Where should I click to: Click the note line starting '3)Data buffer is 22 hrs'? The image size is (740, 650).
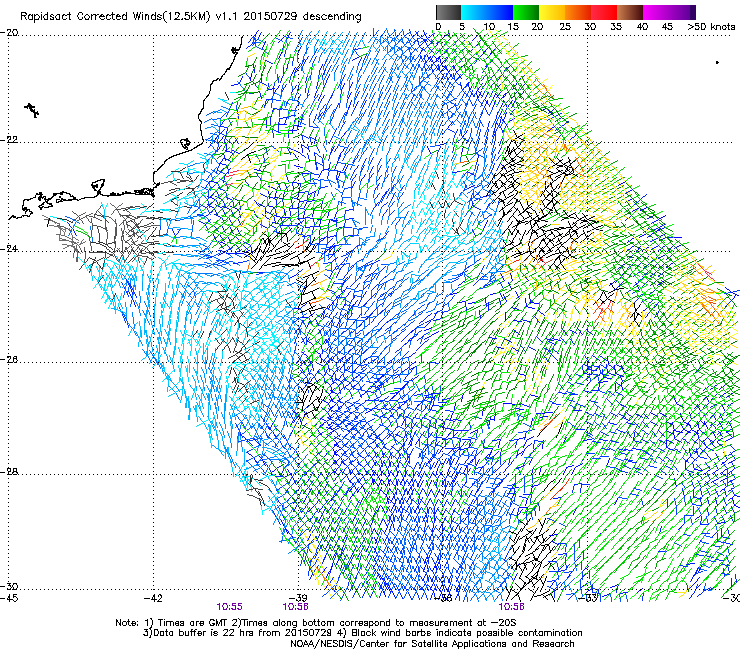tap(362, 633)
